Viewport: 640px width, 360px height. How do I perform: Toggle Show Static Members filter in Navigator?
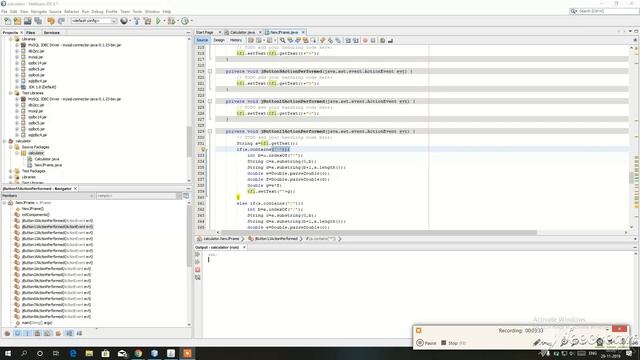click(27, 333)
